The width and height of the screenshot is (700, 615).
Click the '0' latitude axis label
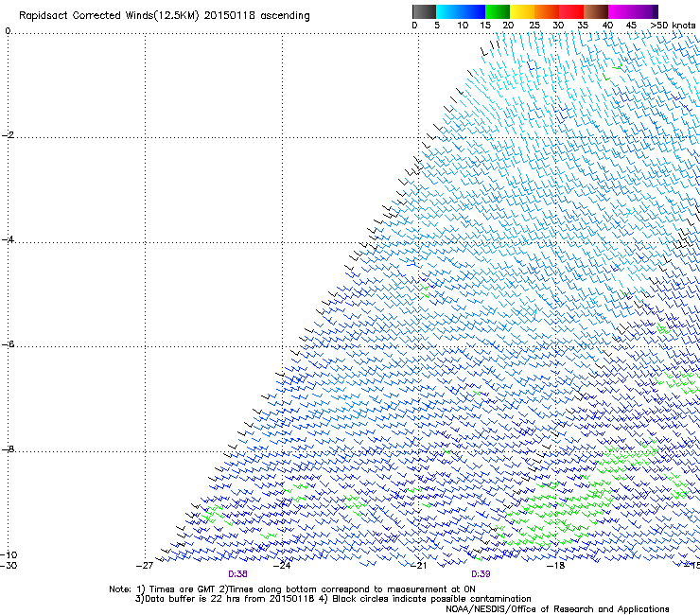8,31
